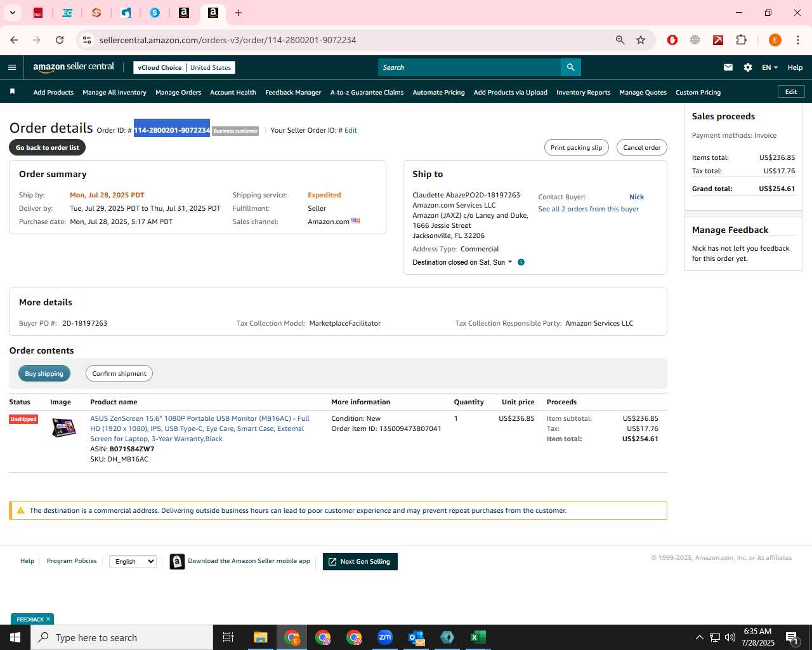The width and height of the screenshot is (812, 650).
Task: Open the extensions puzzle icon
Action: tap(741, 40)
